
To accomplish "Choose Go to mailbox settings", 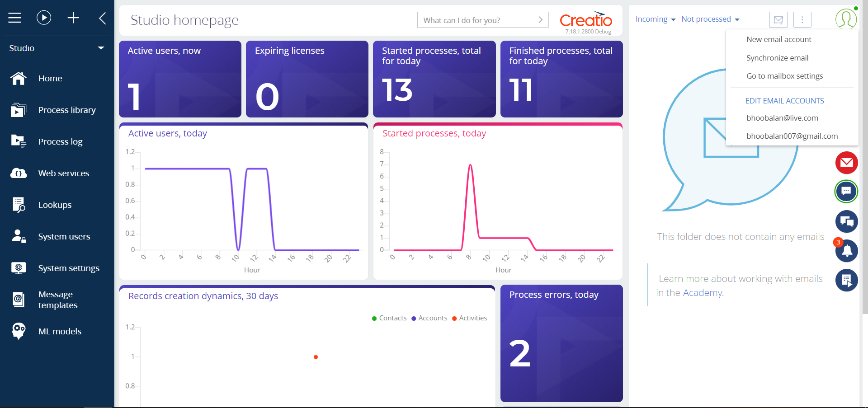I will (784, 76).
